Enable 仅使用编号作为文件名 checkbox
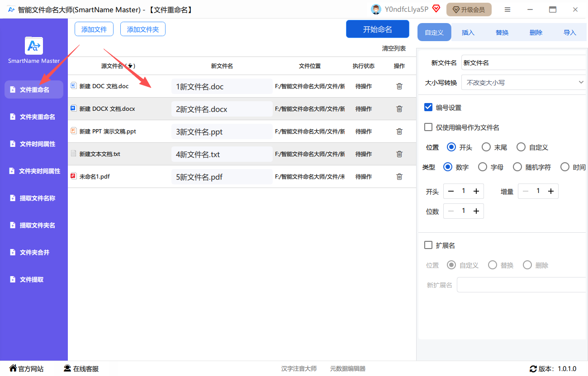Image resolution: width=588 pixels, height=376 pixels. click(428, 127)
